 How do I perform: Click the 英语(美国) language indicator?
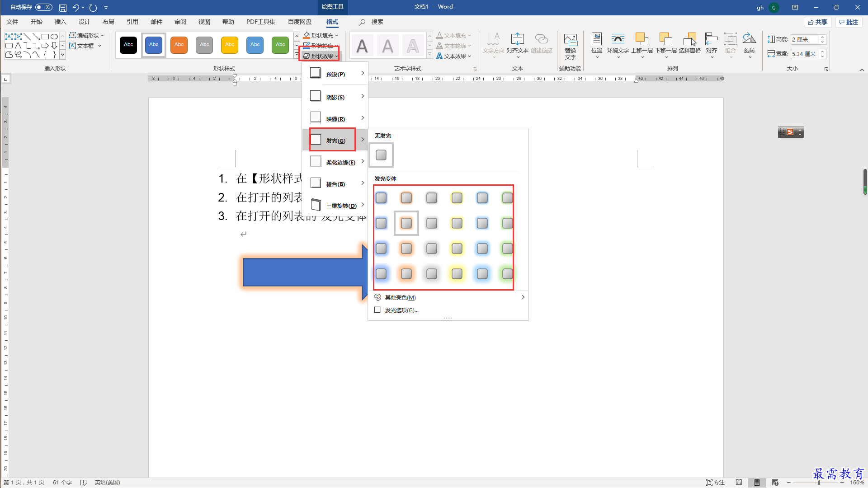coord(107,483)
